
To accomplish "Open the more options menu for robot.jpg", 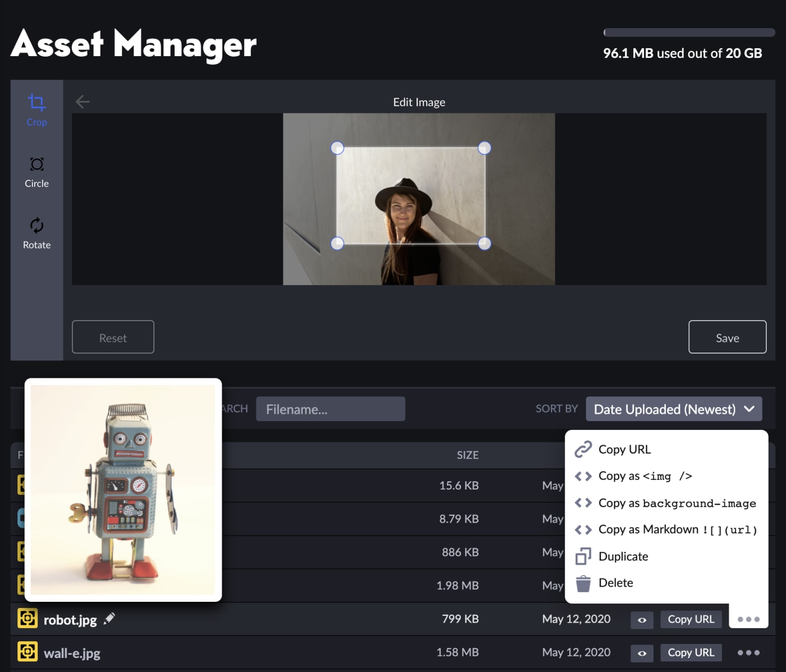I will click(748, 619).
